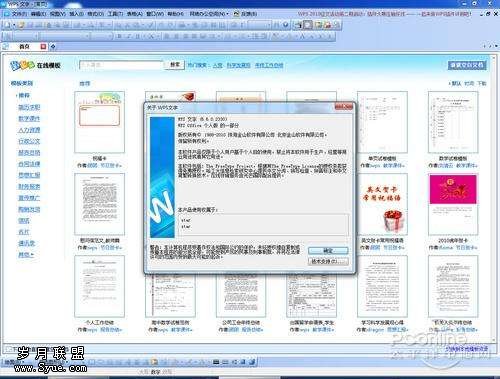
Task: Click the blue button at top right of templates
Action: click(x=467, y=65)
